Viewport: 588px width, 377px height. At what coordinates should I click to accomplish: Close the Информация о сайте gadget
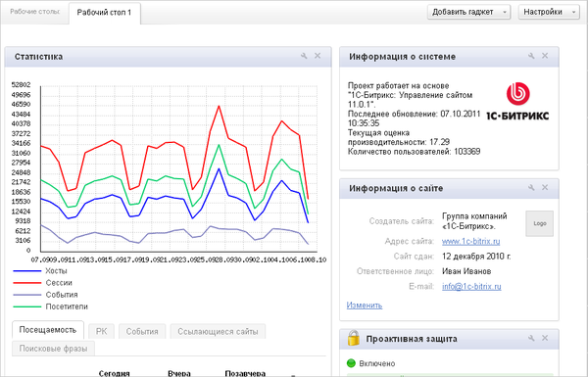(x=545, y=187)
